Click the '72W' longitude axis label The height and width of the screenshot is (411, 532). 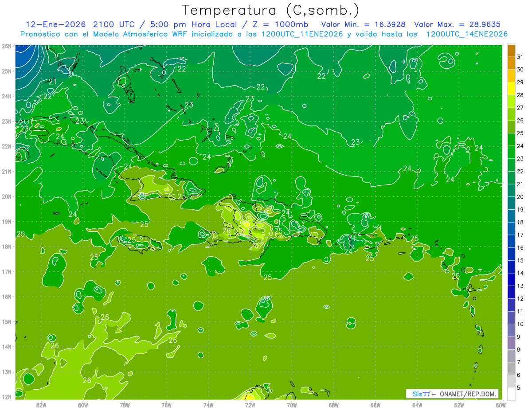tap(250, 405)
